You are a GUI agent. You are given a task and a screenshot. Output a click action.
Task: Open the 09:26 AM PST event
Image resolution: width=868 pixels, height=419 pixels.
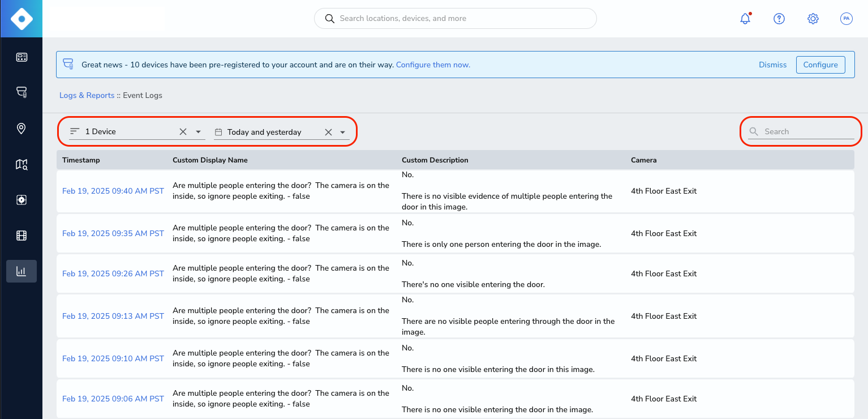[x=113, y=273]
